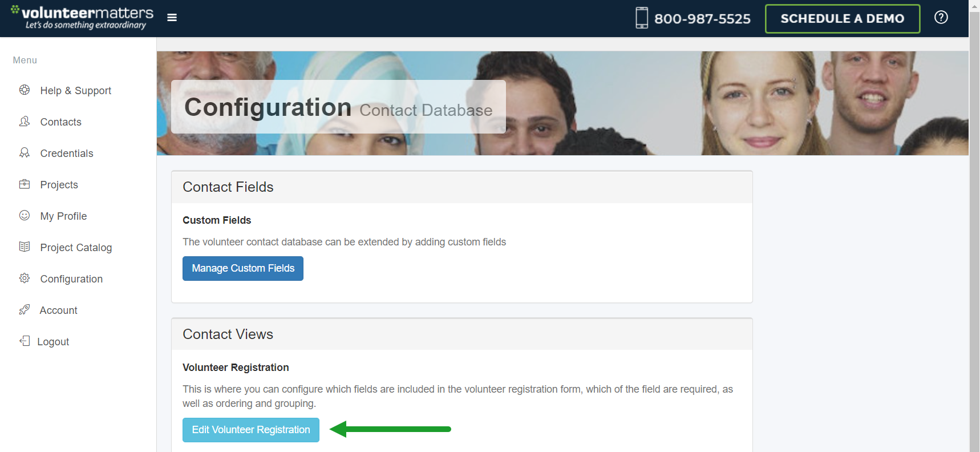This screenshot has width=980, height=452.
Task: Toggle the hamburger menu icon
Action: click(x=172, y=18)
